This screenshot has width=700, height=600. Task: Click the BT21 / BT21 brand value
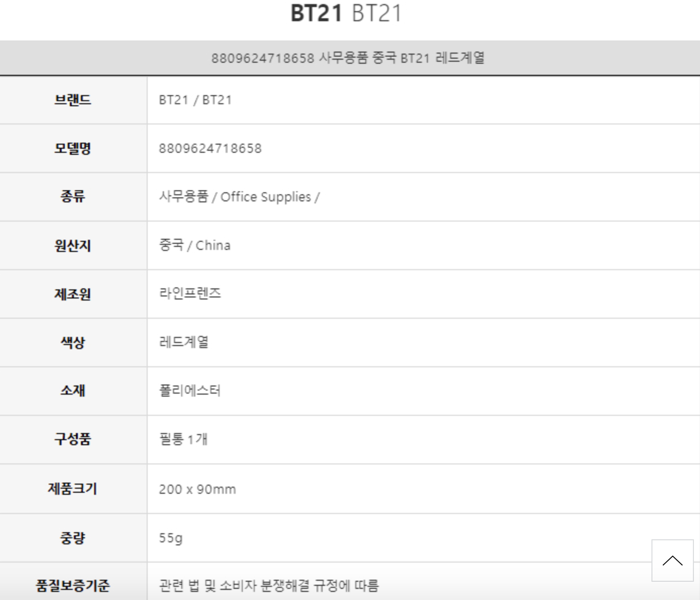click(x=195, y=100)
